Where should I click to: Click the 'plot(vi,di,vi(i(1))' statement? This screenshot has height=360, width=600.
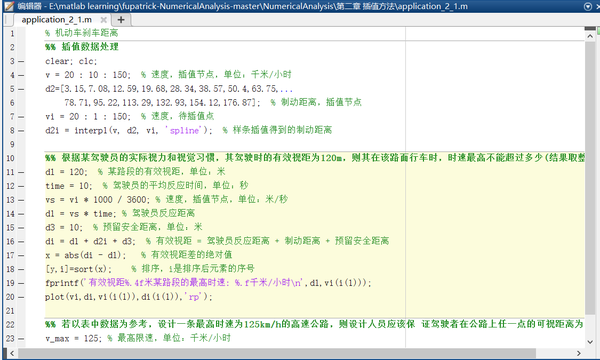[x=129, y=296]
